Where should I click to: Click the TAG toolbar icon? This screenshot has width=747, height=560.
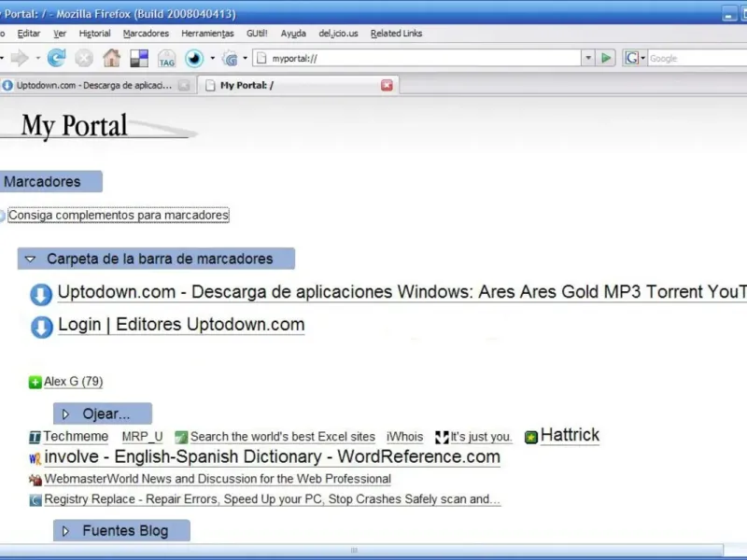tap(167, 59)
